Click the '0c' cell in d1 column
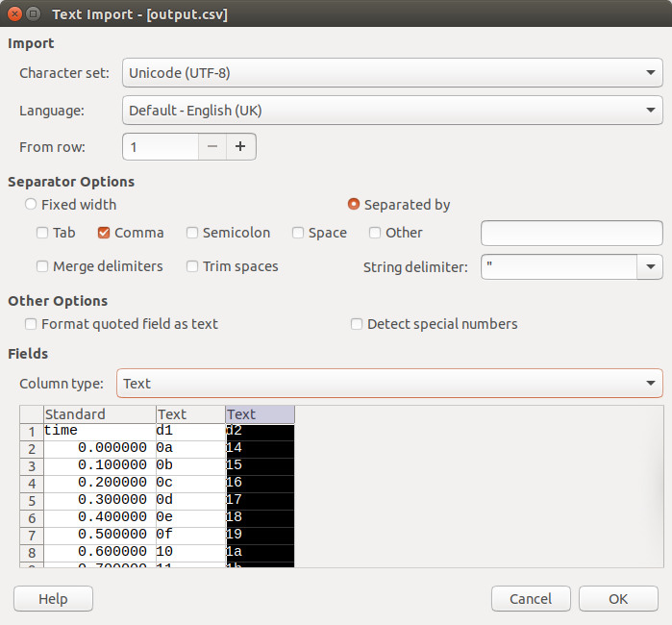Viewport: 672px width, 625px height. (x=190, y=483)
